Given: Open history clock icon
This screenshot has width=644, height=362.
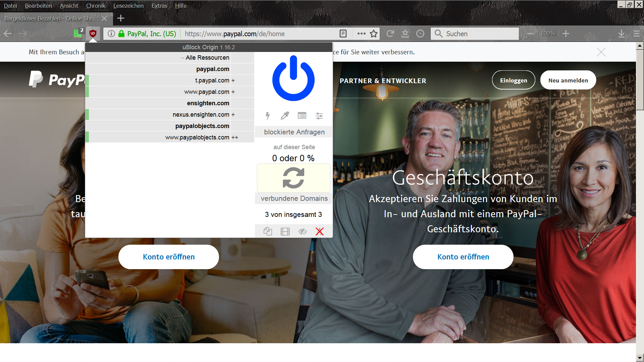Looking at the screenshot, I should (420, 34).
